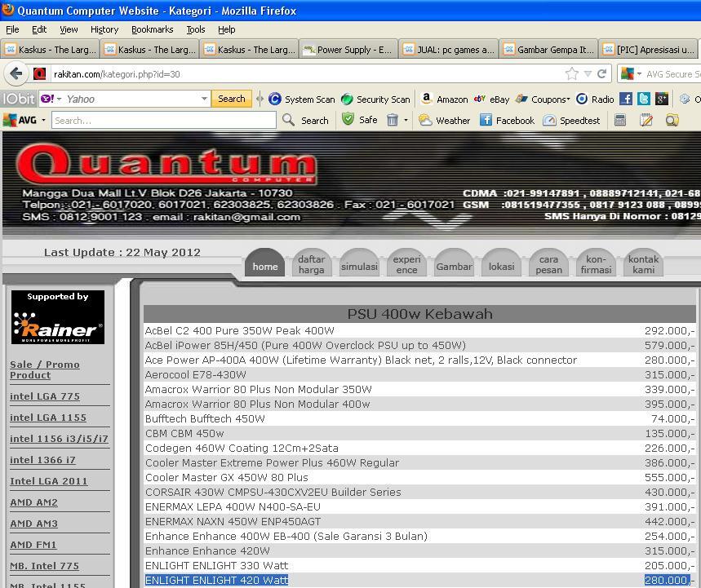Screen dimensions: 701x588
Task: Go back using the browser back arrow
Action: [16, 73]
